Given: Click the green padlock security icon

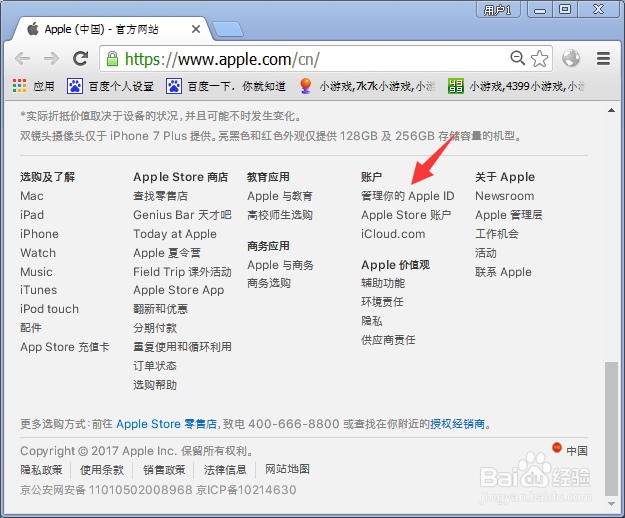Looking at the screenshot, I should pyautogui.click(x=112, y=59).
